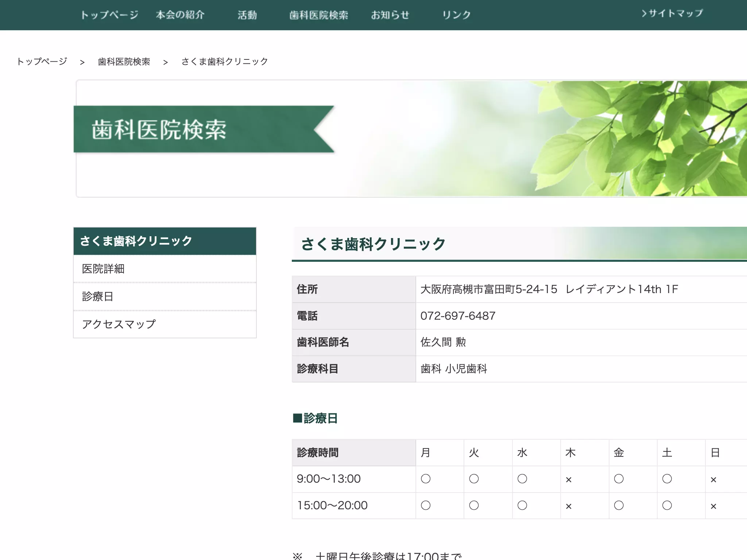Click the main heading さくま歯科クリニック
The width and height of the screenshot is (747, 560).
click(x=373, y=244)
